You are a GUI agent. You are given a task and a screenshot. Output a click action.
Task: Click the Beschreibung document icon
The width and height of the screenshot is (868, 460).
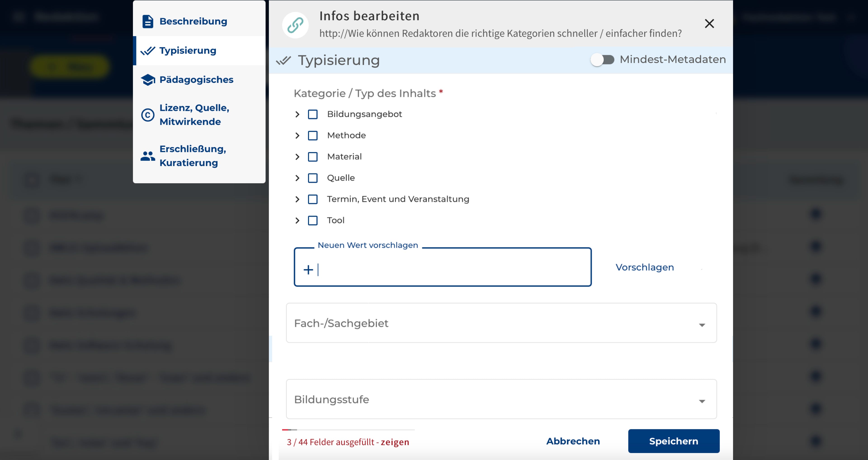[x=148, y=21]
